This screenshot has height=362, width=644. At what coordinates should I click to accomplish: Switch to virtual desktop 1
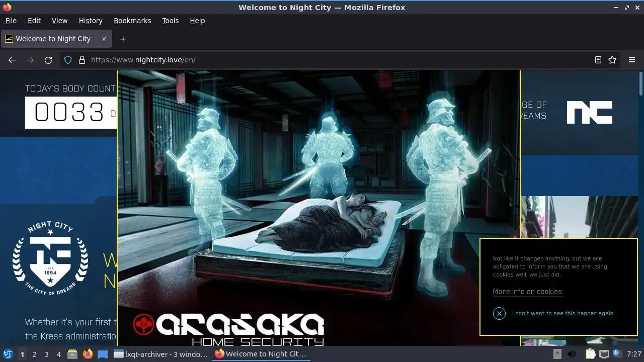(22, 354)
